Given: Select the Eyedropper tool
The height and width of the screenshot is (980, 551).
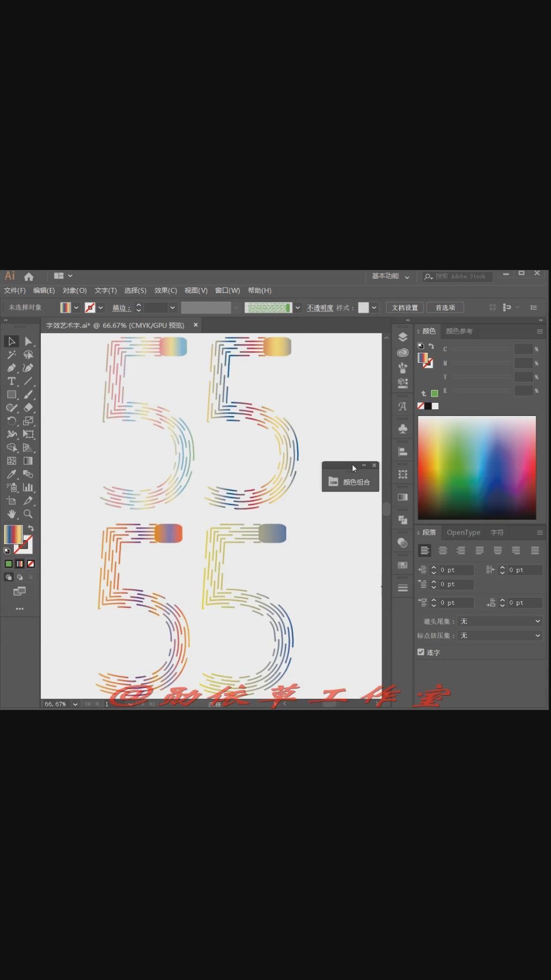Looking at the screenshot, I should point(11,474).
